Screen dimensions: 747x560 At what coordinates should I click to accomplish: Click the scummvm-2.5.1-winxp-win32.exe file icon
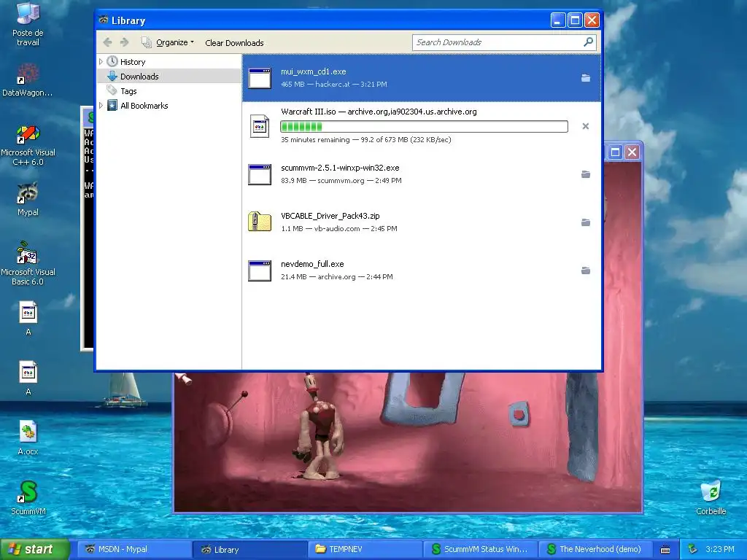(260, 174)
